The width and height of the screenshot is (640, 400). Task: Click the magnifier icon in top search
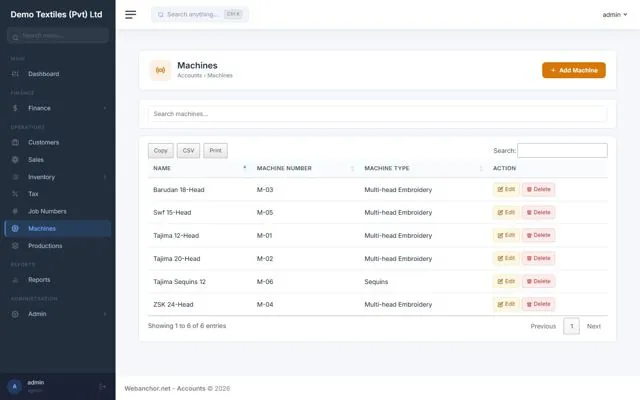pos(160,15)
